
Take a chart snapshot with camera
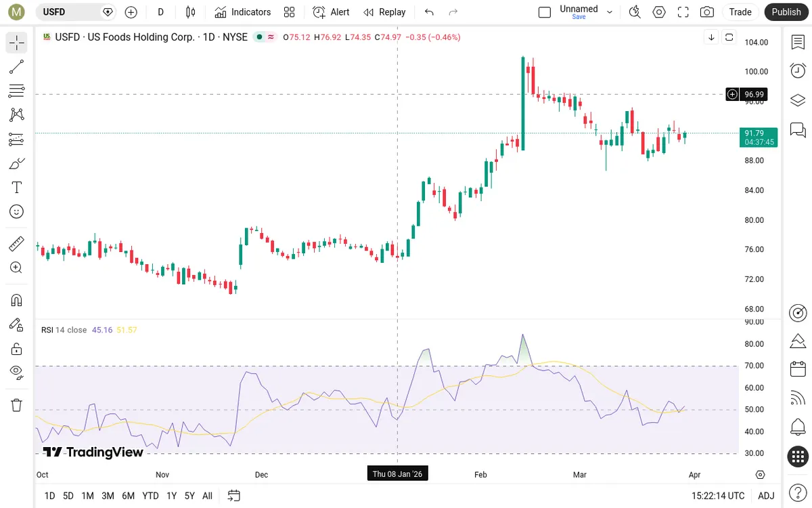click(707, 12)
